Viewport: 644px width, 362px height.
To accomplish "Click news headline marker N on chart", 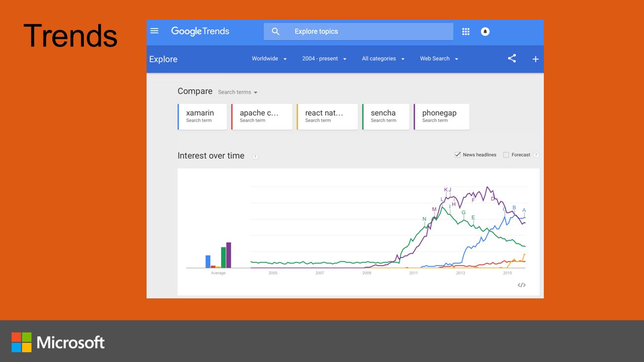I will (x=424, y=219).
